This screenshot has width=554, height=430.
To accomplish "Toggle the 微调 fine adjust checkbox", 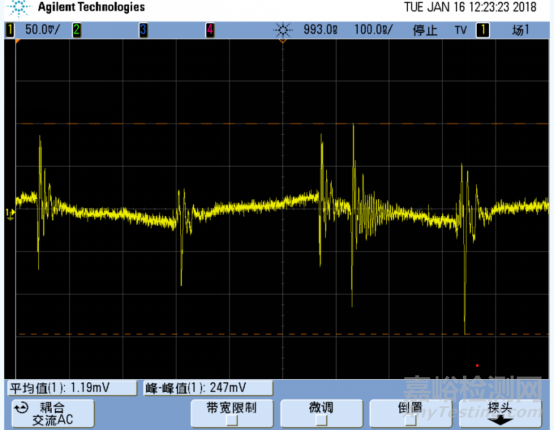I will tap(322, 420).
